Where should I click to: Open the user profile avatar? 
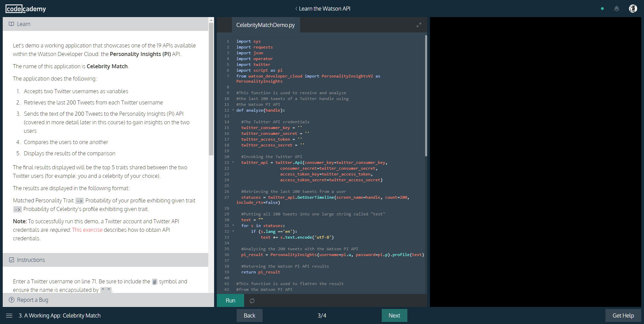(633, 9)
